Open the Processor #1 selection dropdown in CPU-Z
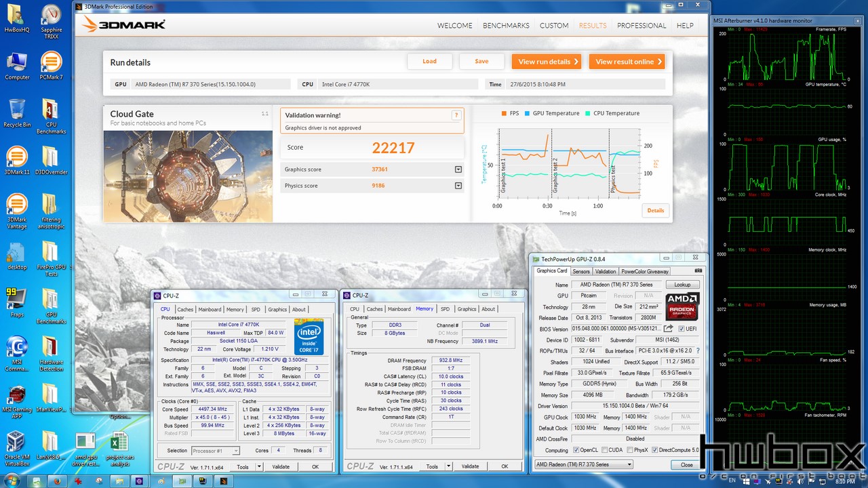868x488 pixels. [215, 451]
